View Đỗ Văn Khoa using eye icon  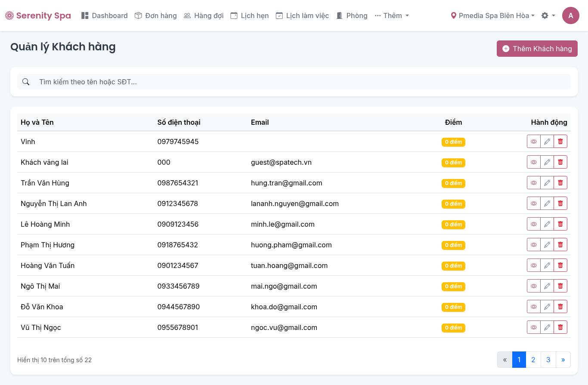(534, 307)
